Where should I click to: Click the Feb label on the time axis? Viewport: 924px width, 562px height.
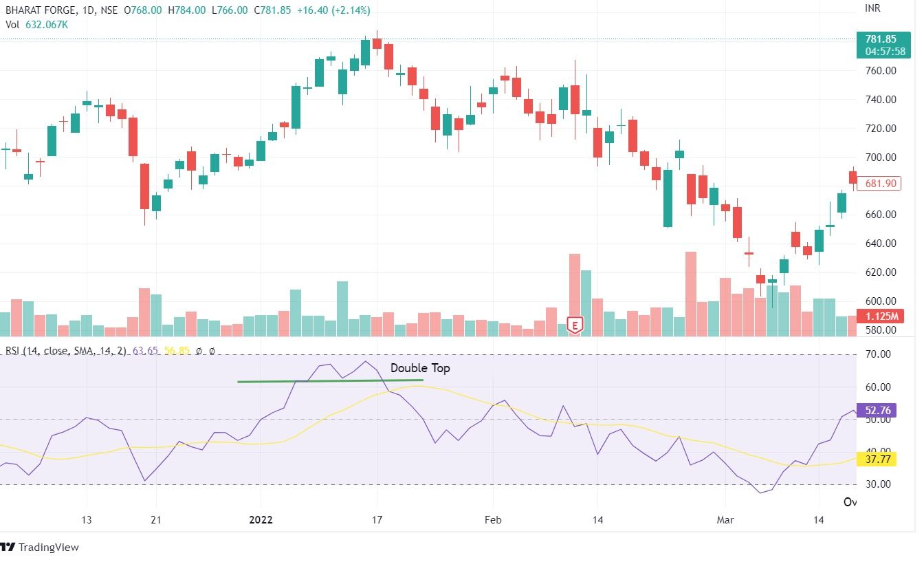point(492,520)
